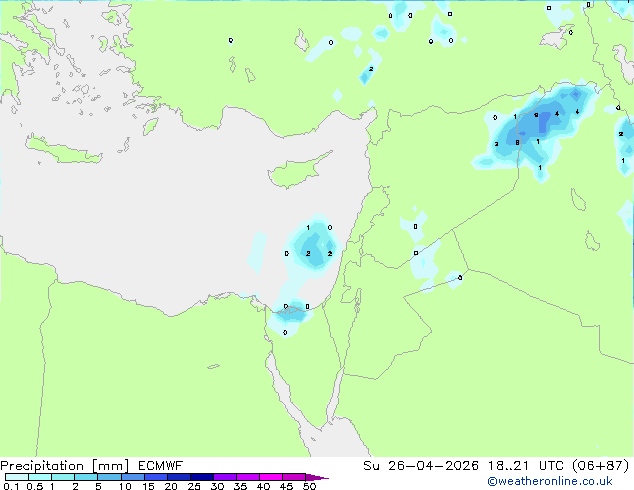This screenshot has height=490, width=634.
Task: Click the island of Cyprus on the map
Action: point(295,173)
